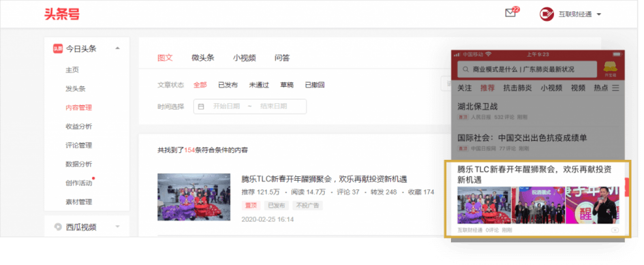Click the speaker with microphone photo
This screenshot has width=644, height=265.
click(593, 205)
